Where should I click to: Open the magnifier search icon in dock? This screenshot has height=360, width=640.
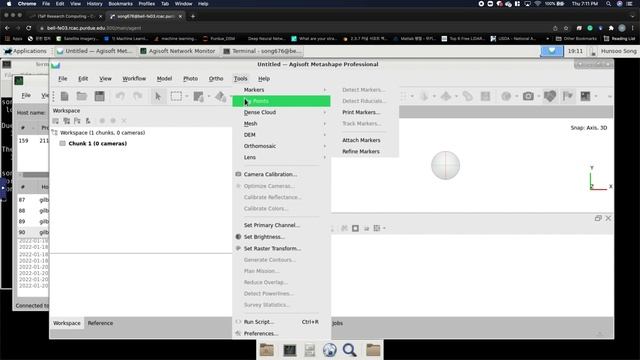pyautogui.click(x=350, y=350)
